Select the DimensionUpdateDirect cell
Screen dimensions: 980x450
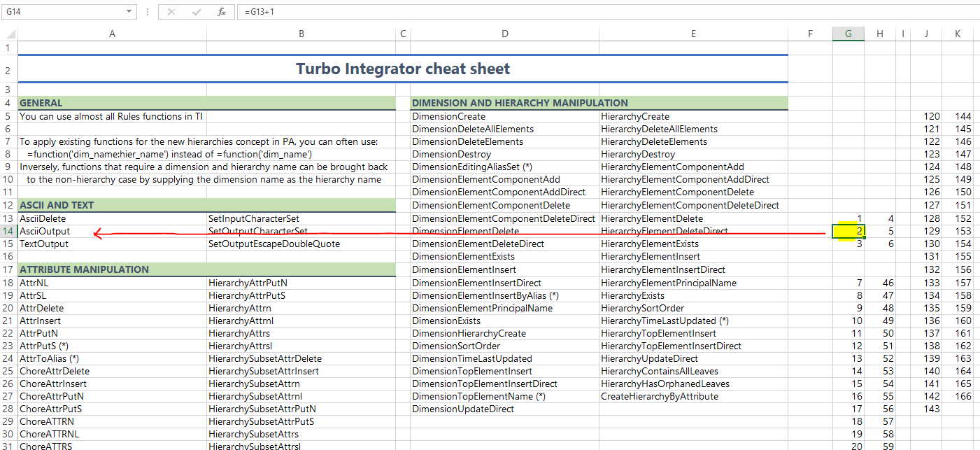pos(505,409)
